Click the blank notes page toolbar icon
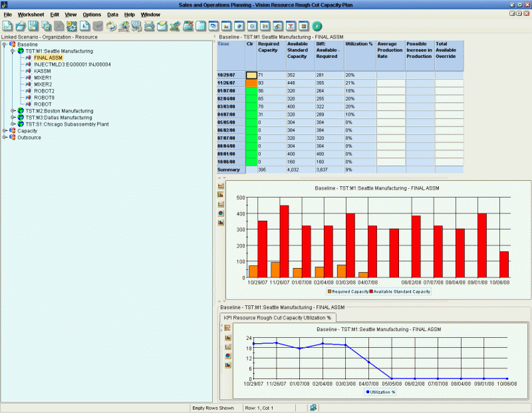Viewport: 532px width, 413px height. 201,26
